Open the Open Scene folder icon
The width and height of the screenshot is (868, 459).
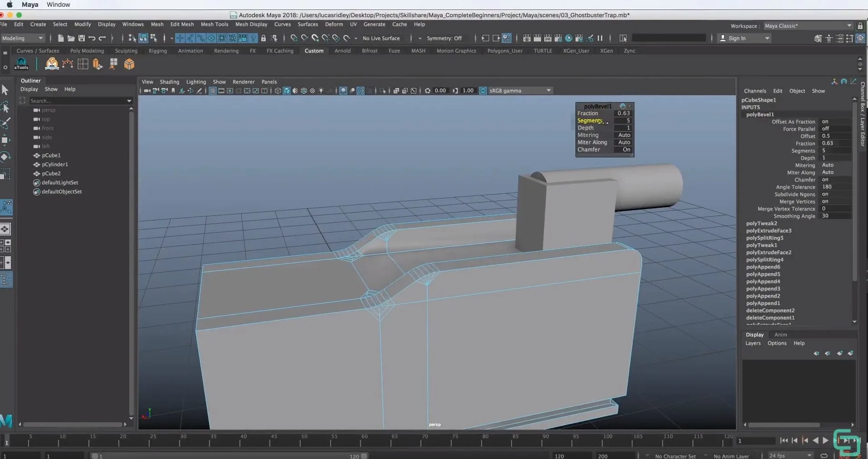click(x=71, y=38)
